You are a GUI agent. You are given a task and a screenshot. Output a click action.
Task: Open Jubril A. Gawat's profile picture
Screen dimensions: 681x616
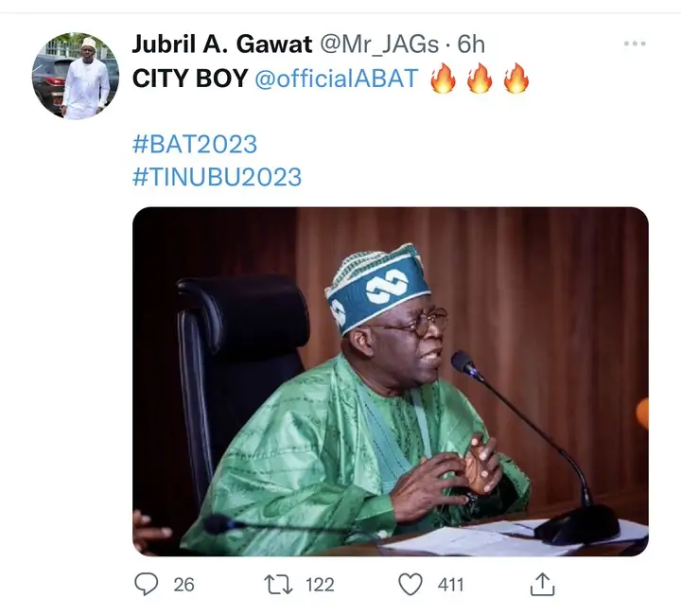[76, 76]
